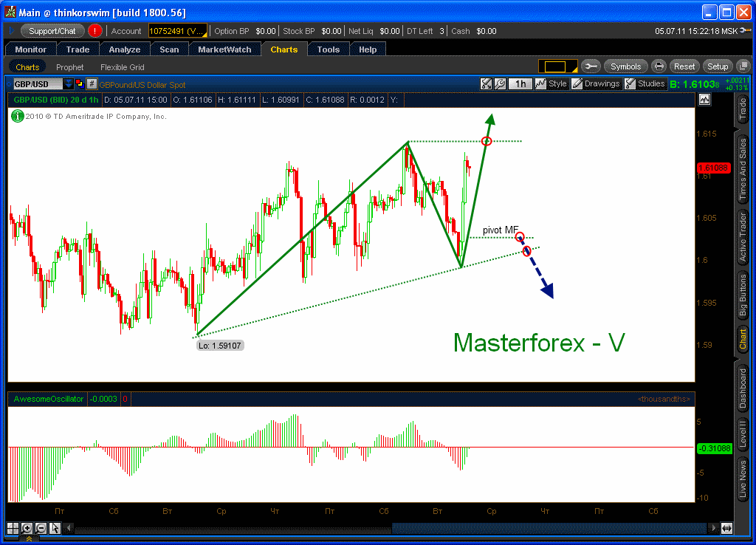Open the Trade side panel tab

pyautogui.click(x=743, y=109)
